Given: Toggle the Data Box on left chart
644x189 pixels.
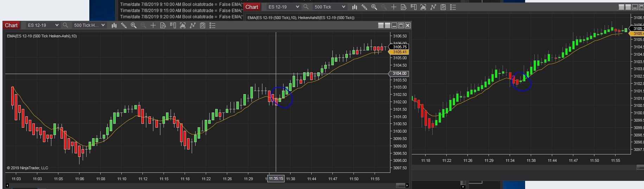Looking at the screenshot, I should click(163, 25).
